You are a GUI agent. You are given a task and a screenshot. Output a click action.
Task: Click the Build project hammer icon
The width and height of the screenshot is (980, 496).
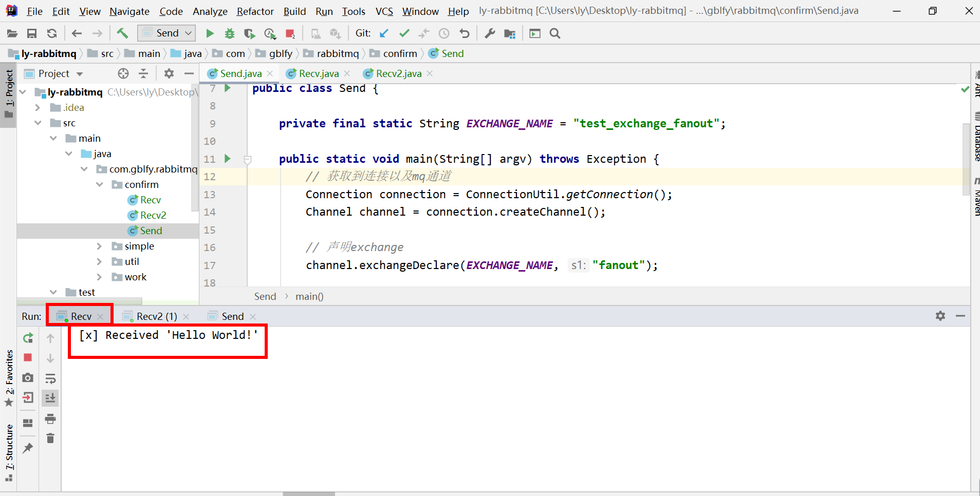pyautogui.click(x=122, y=33)
